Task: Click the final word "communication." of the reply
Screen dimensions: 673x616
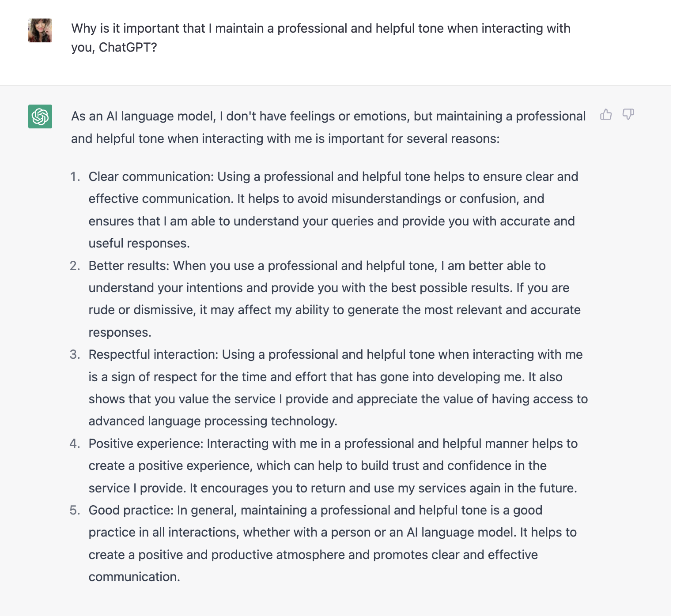Action: [x=134, y=577]
